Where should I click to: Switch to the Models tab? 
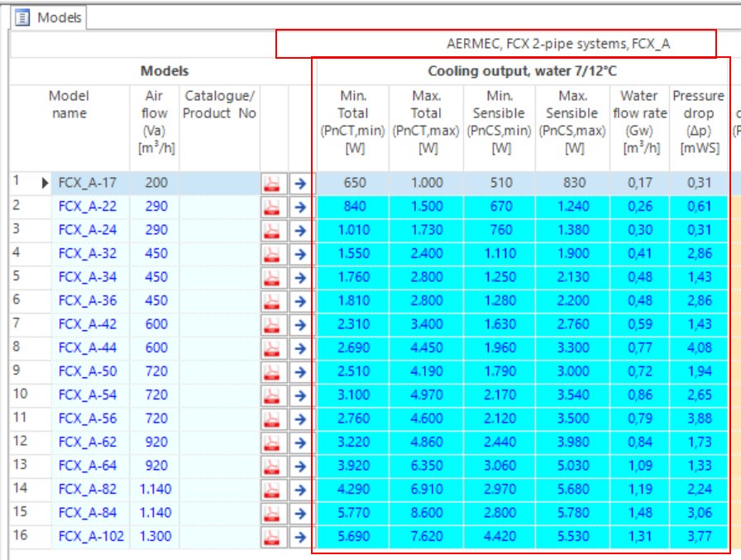51,17
